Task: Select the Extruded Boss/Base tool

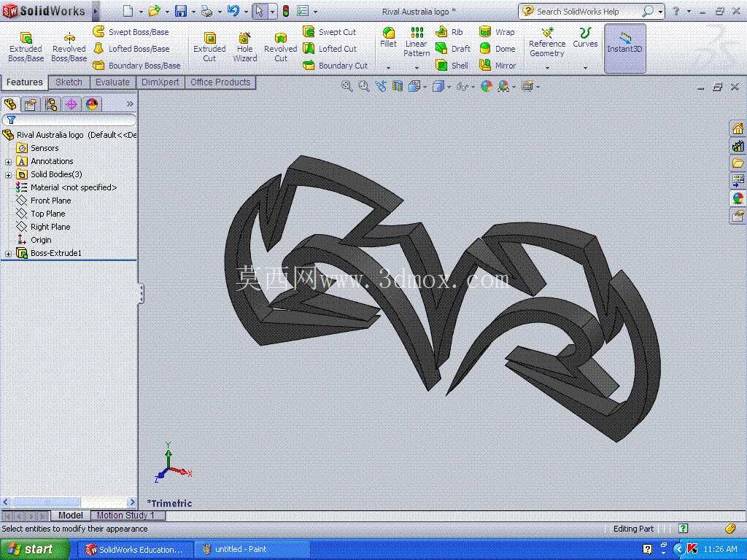Action: pyautogui.click(x=26, y=47)
